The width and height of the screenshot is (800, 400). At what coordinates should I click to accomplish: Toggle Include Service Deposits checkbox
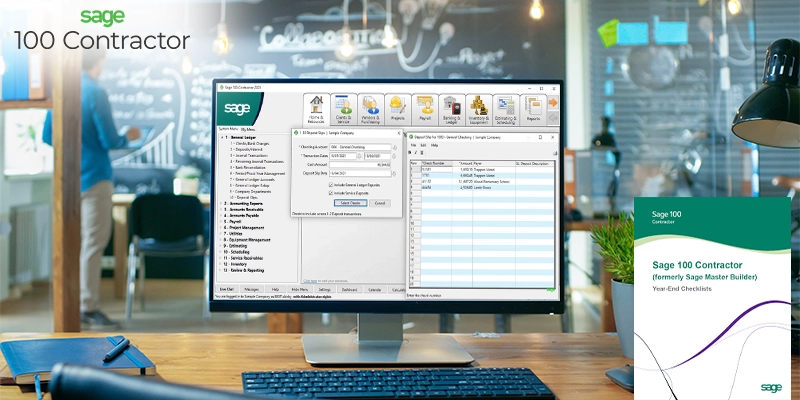[331, 193]
